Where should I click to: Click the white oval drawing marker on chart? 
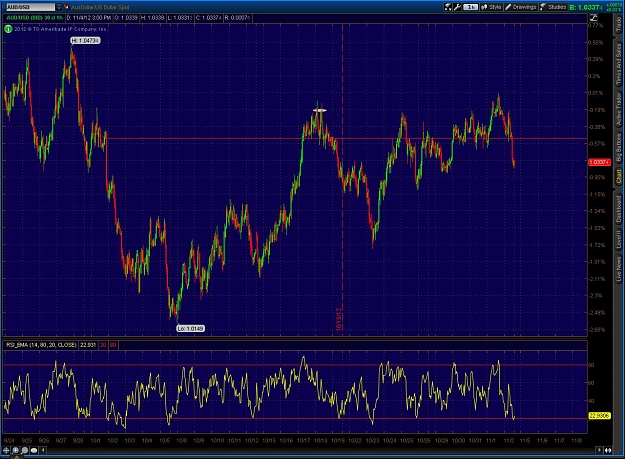point(320,110)
